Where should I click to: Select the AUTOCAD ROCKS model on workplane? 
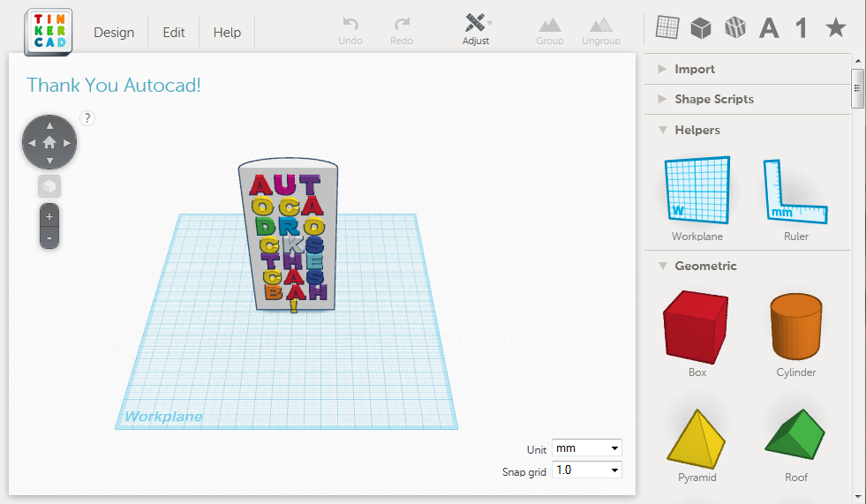click(289, 237)
